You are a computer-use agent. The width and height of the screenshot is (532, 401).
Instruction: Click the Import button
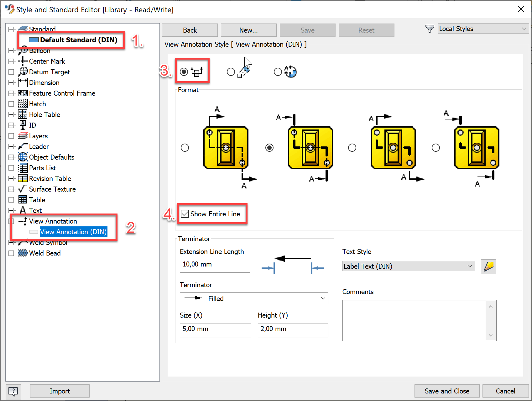(60, 391)
